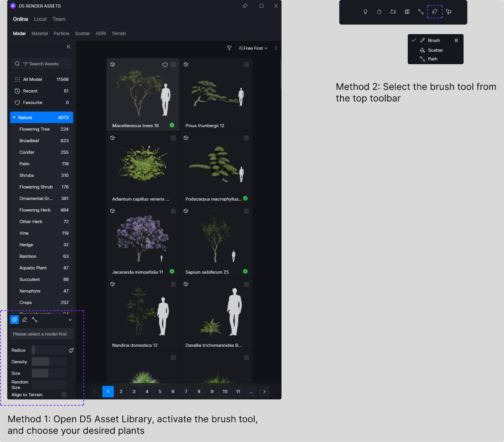Tick checkbox on Adiantum capillus veneris
This screenshot has height=442, width=504.
(173, 138)
